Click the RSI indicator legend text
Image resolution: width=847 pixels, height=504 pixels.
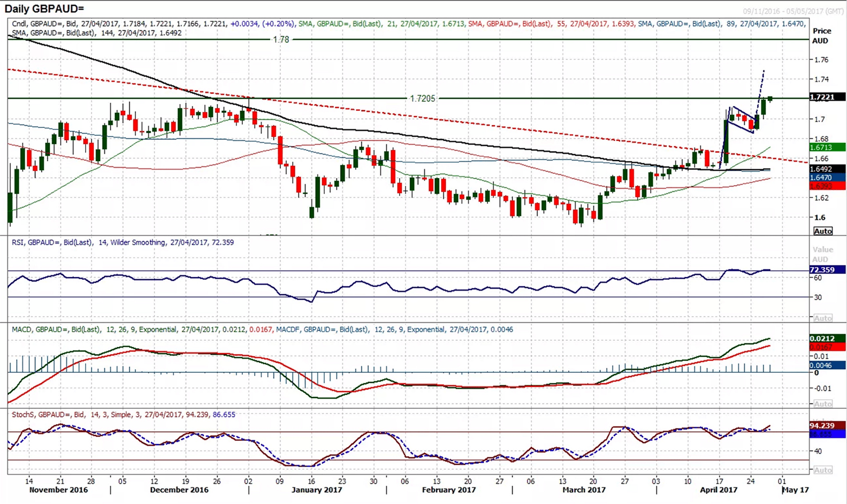pyautogui.click(x=123, y=242)
